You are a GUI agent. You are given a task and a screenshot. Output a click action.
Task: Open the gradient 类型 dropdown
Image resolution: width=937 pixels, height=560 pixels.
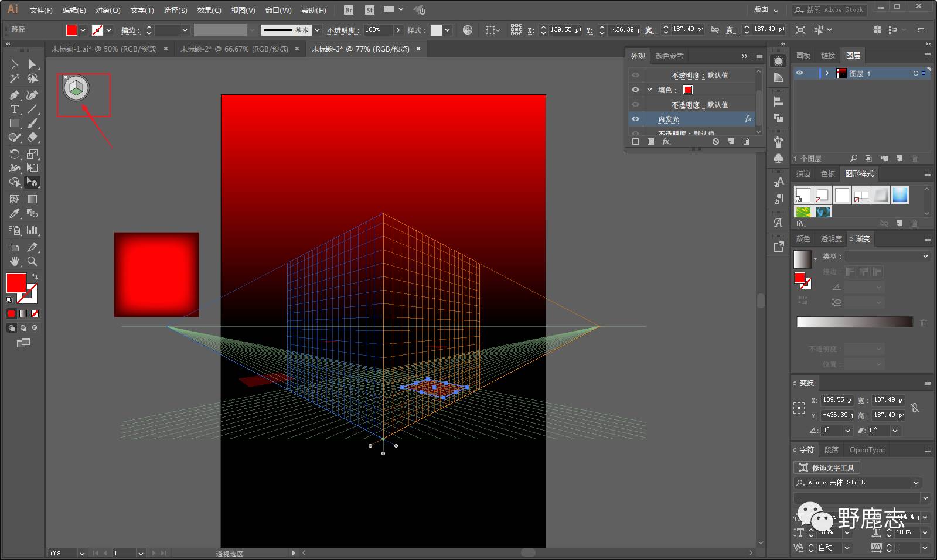887,256
